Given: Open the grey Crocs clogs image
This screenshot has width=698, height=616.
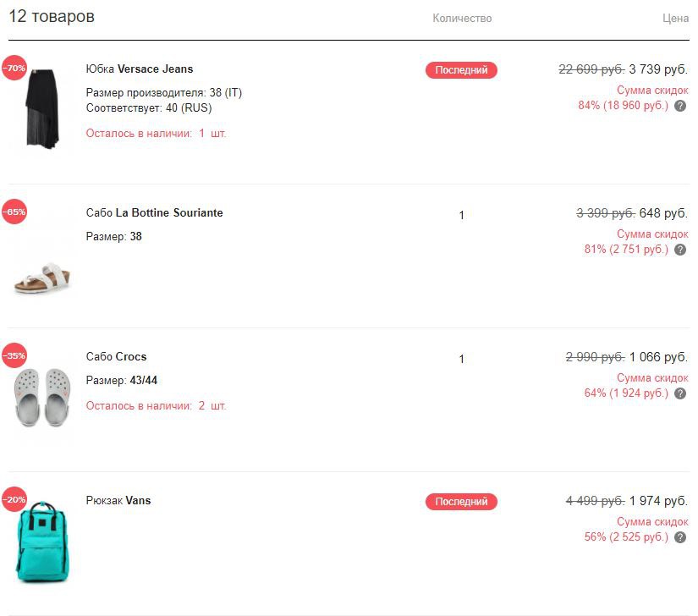Looking at the screenshot, I should (x=42, y=396).
